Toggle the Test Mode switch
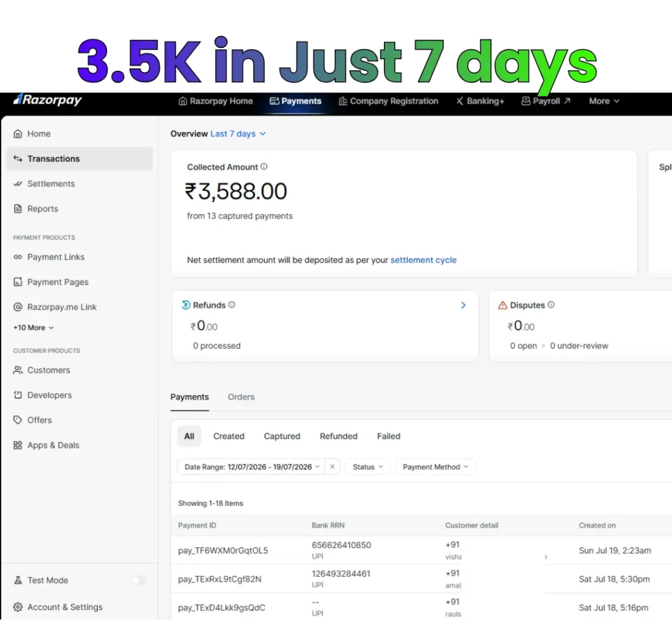This screenshot has height=622, width=672. coord(139,580)
